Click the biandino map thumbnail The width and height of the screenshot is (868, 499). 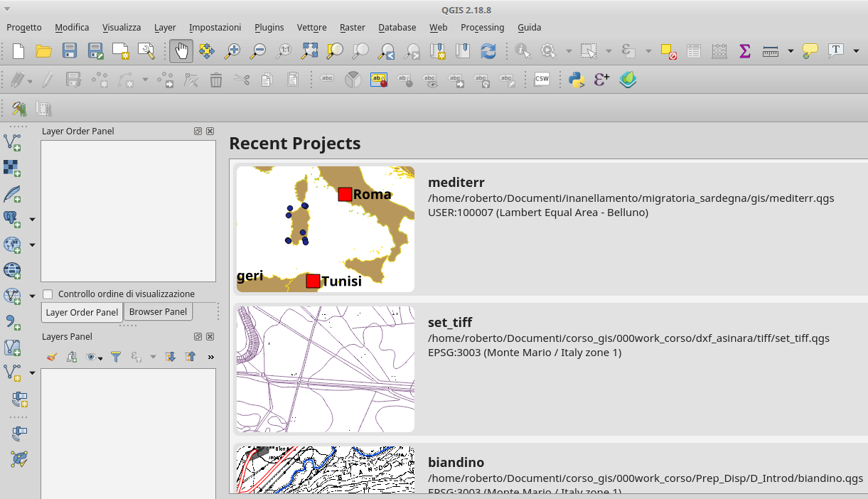326,470
